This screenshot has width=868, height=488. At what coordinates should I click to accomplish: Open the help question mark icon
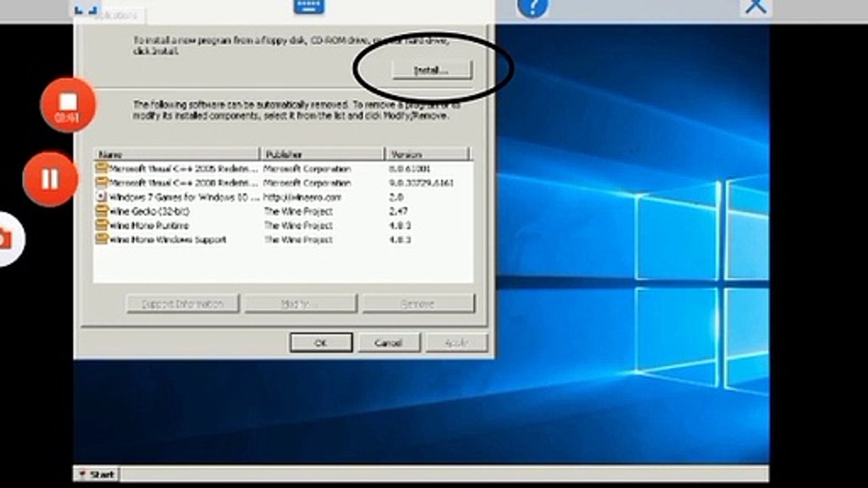(x=532, y=7)
